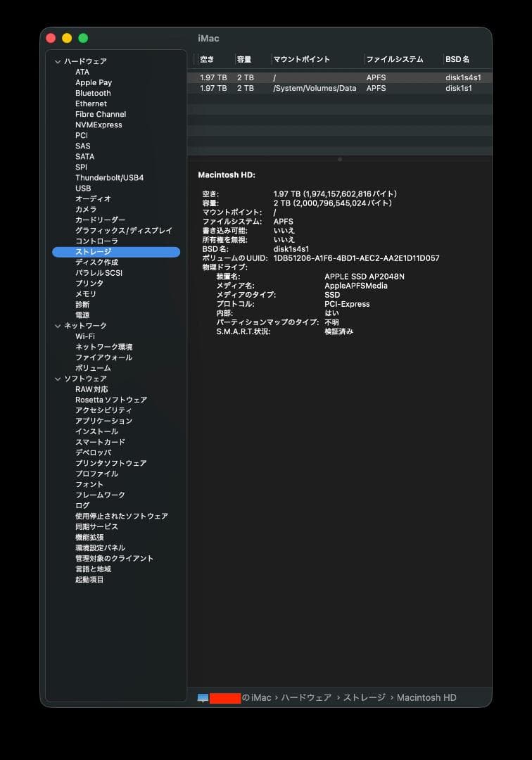Select パラレルSCSI item
532x760 pixels.
click(99, 273)
